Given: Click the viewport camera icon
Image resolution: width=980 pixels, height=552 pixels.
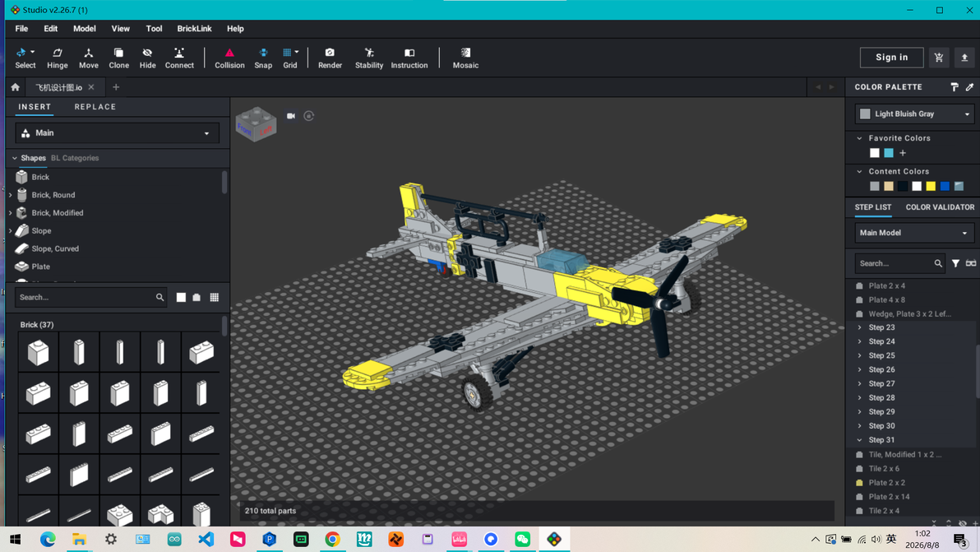Looking at the screenshot, I should coord(290,116).
